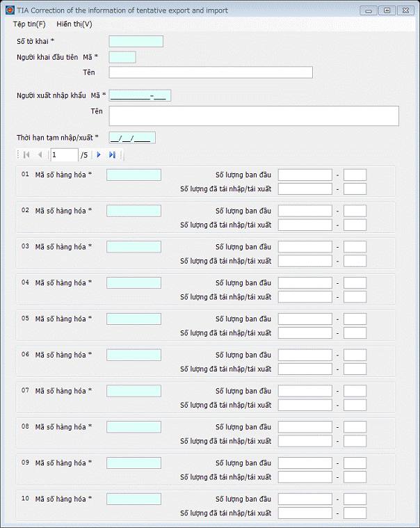The image size is (420, 528).
Task: Click the page number box showing 1
Action: pyautogui.click(x=64, y=155)
